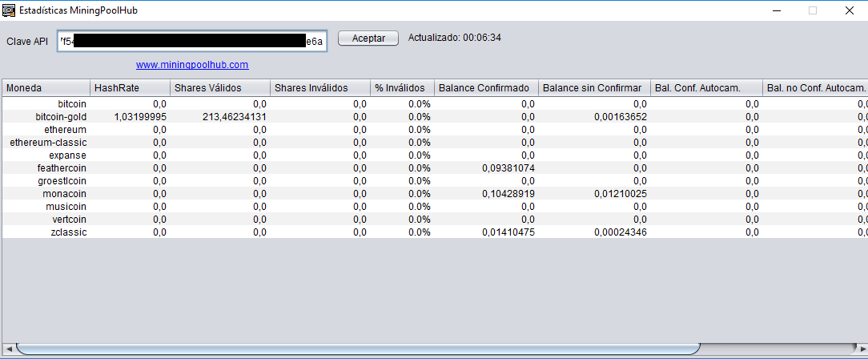
Task: Click zclassic unconfirmed balance 0,00024346
Action: (621, 232)
